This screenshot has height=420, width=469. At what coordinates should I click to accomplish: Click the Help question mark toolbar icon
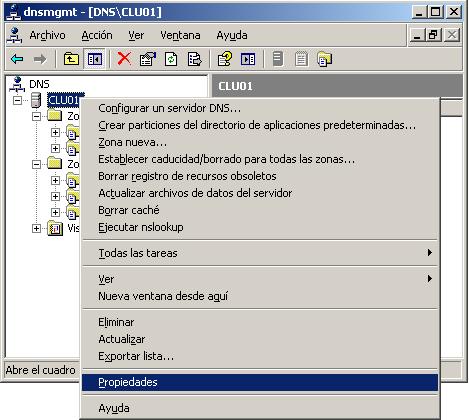225,59
